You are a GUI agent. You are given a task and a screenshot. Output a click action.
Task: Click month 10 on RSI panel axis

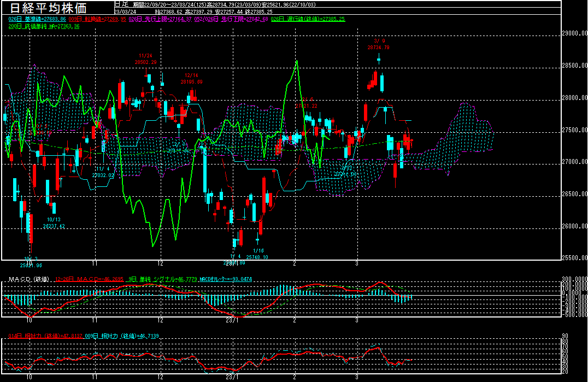(x=30, y=377)
